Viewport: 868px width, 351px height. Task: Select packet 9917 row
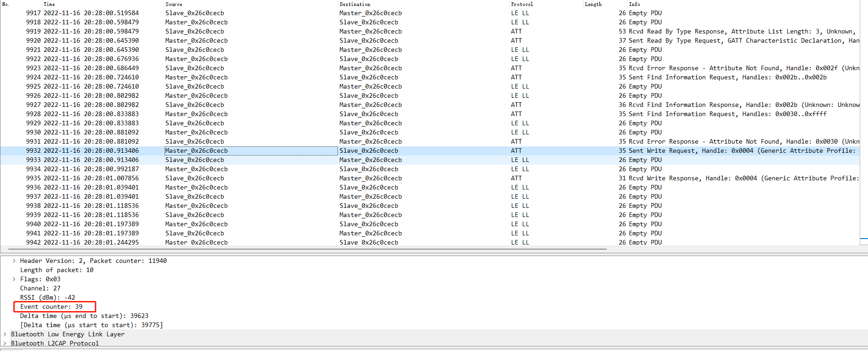pos(430,13)
